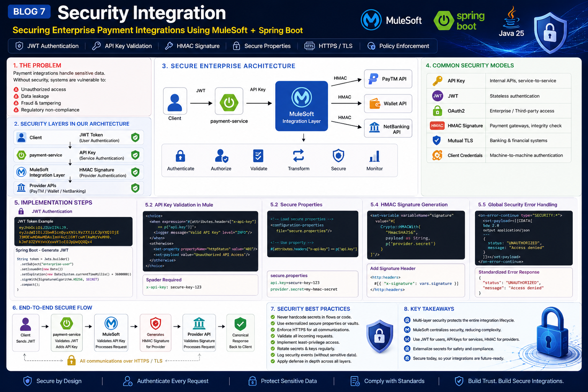
Task: Click the API Key key icon in security models
Action: [x=437, y=81]
